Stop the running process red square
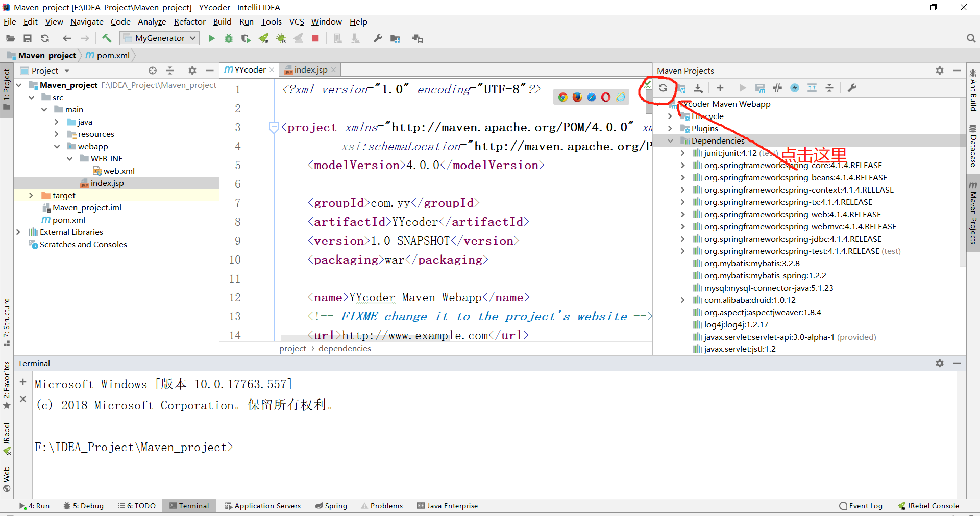Image resolution: width=980 pixels, height=516 pixels. pos(315,38)
